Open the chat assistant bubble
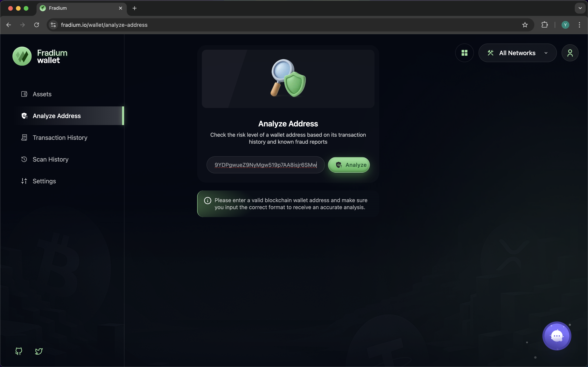588x367 pixels. pos(557,336)
